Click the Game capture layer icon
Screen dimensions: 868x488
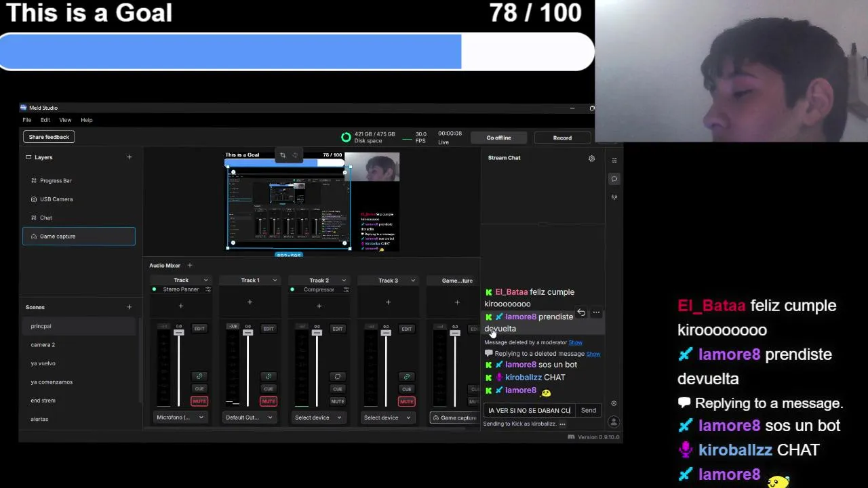tap(34, 237)
